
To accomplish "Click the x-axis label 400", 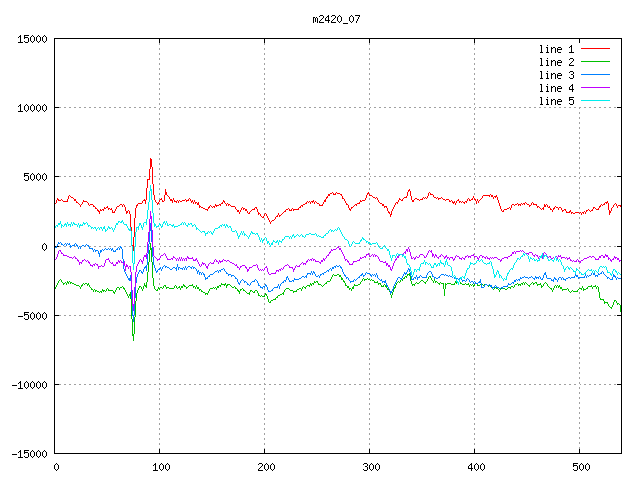I will [x=476, y=467].
